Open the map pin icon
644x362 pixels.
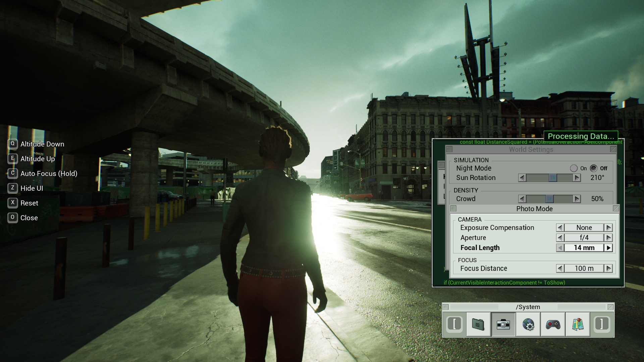point(578,324)
